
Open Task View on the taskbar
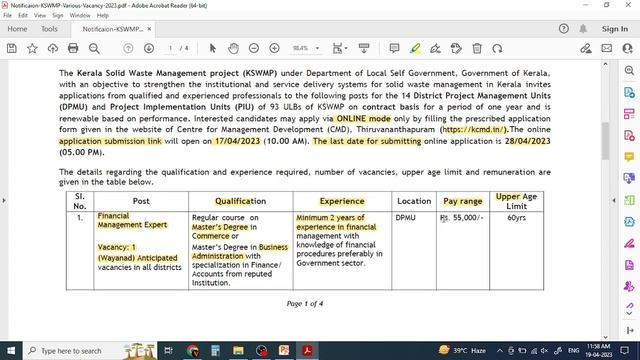pos(168,351)
